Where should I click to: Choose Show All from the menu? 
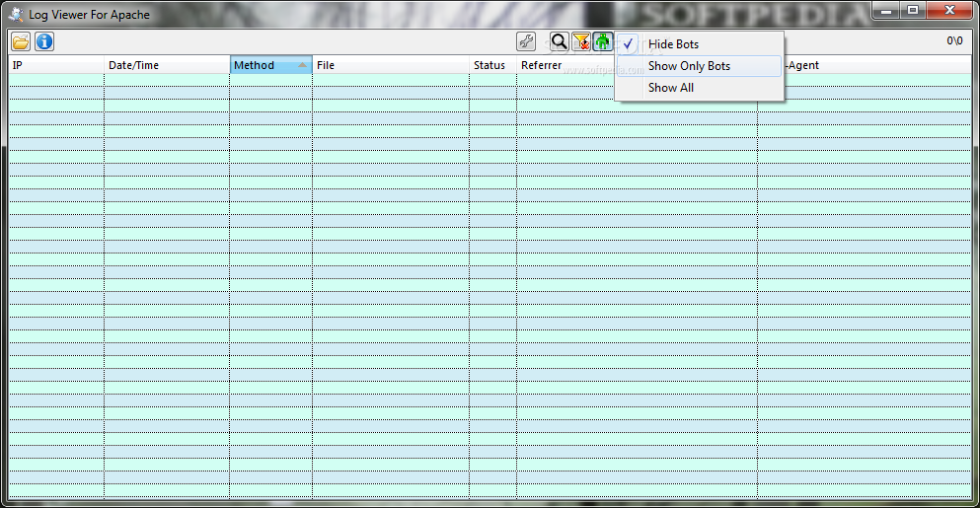pos(699,88)
